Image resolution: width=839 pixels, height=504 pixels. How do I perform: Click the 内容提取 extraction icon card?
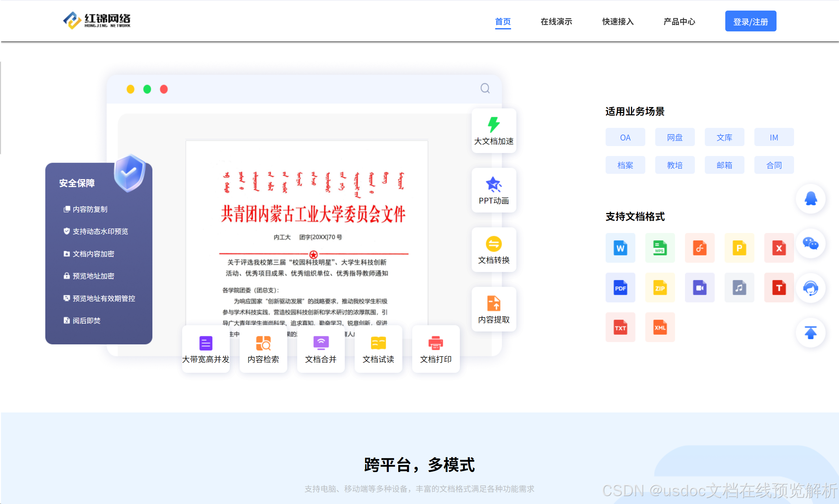click(494, 309)
